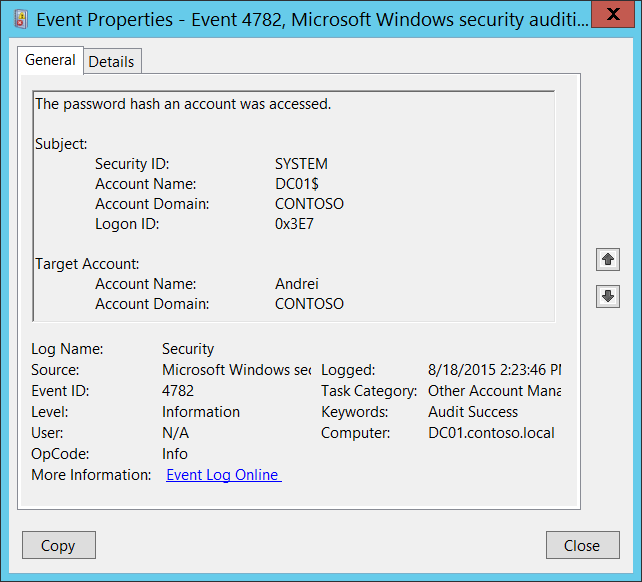
Task: Click the password hash description line
Action: click(183, 104)
